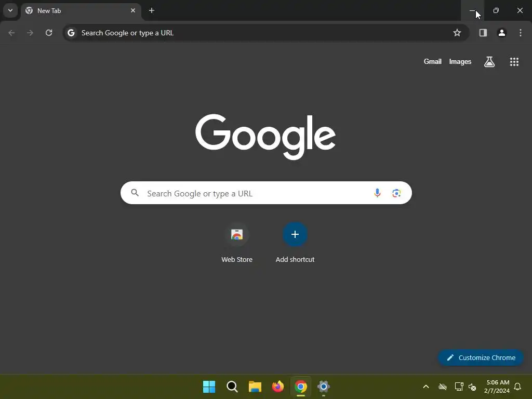Open a new tab with plus button

(152, 10)
